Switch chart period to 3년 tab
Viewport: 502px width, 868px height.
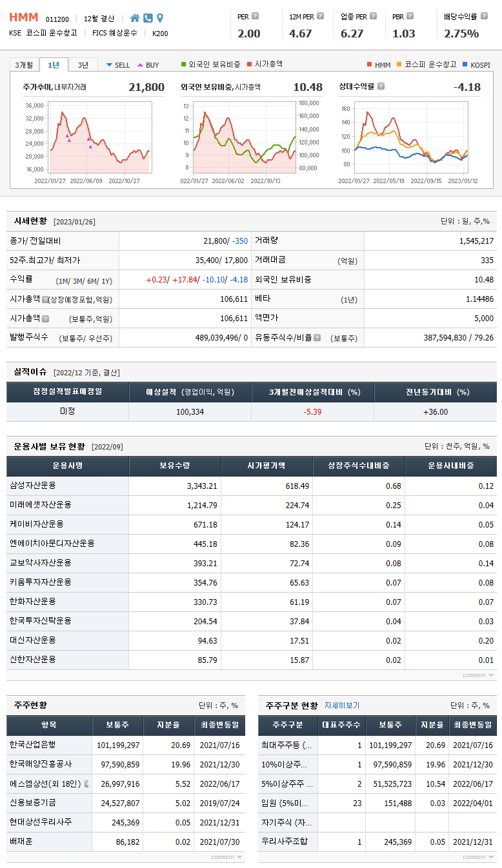[x=83, y=64]
